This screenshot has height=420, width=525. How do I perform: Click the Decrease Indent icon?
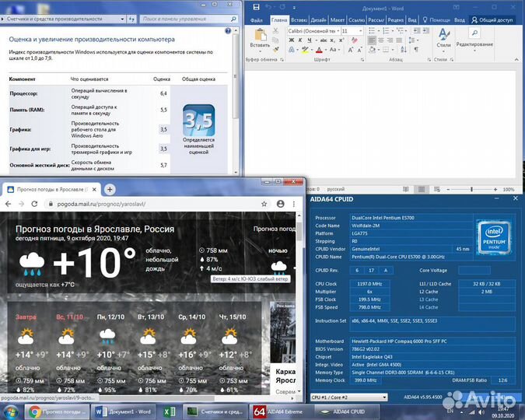pos(417,31)
